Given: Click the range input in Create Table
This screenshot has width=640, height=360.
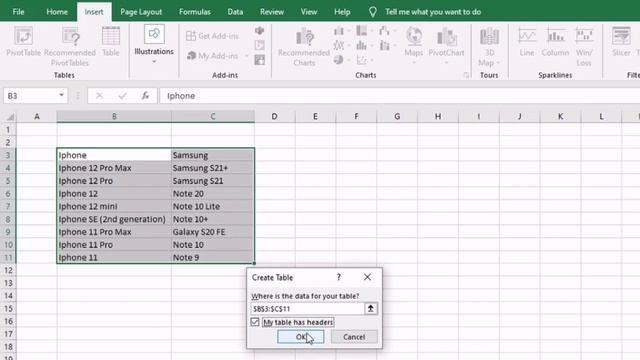Looking at the screenshot, I should pyautogui.click(x=307, y=309).
